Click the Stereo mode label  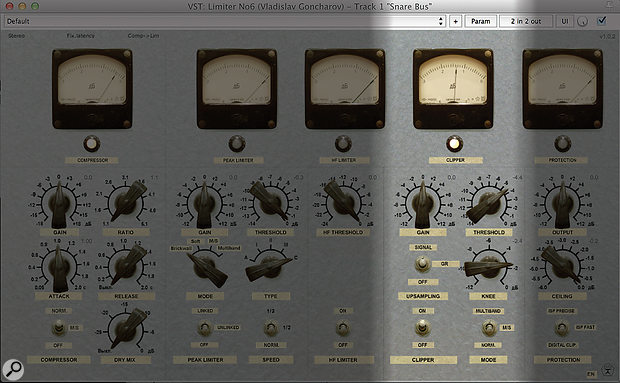16,36
